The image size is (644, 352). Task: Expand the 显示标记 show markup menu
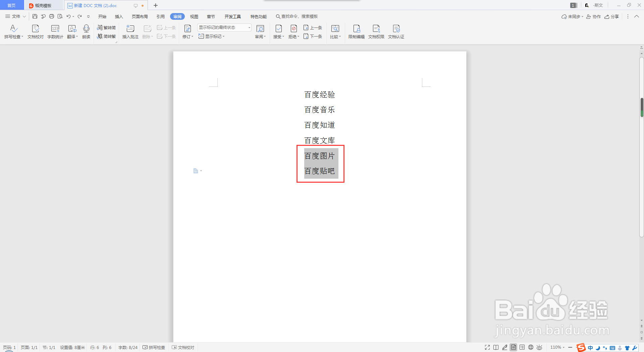[x=211, y=36]
